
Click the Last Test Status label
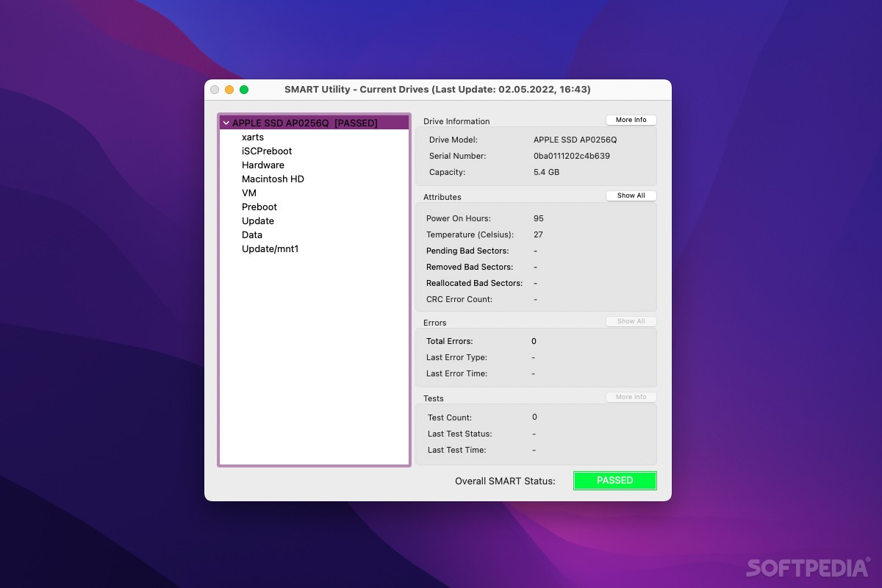coord(460,434)
